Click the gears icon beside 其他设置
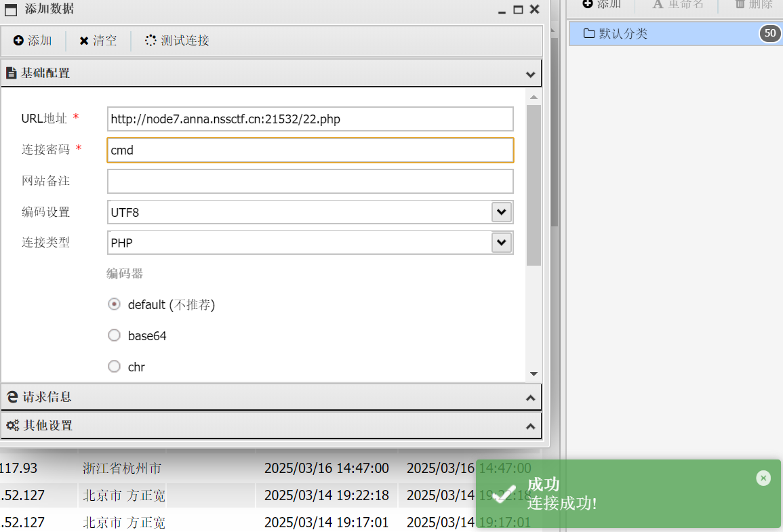Image resolution: width=783 pixels, height=532 pixels. tap(12, 426)
